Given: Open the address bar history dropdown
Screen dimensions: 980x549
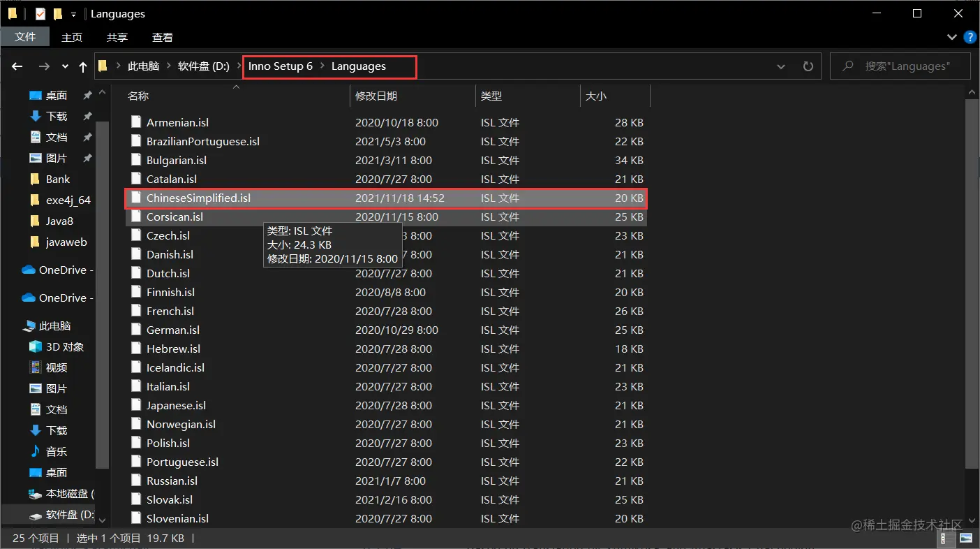Looking at the screenshot, I should tap(780, 66).
